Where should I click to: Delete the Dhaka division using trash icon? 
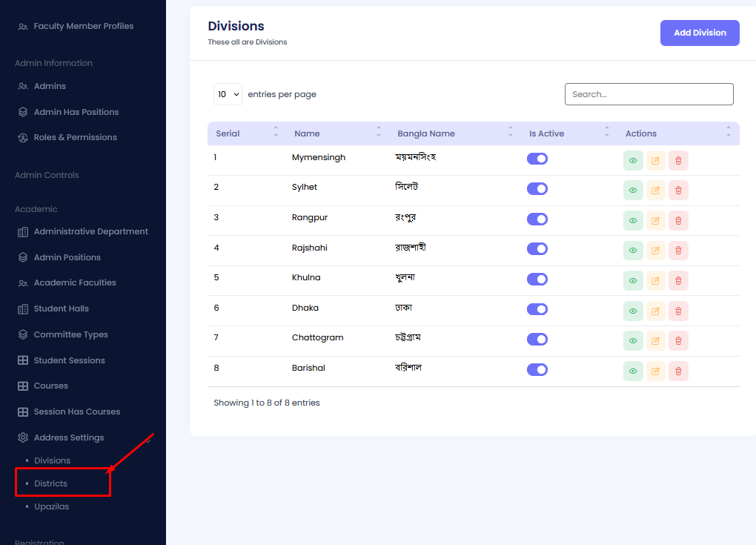[678, 311]
